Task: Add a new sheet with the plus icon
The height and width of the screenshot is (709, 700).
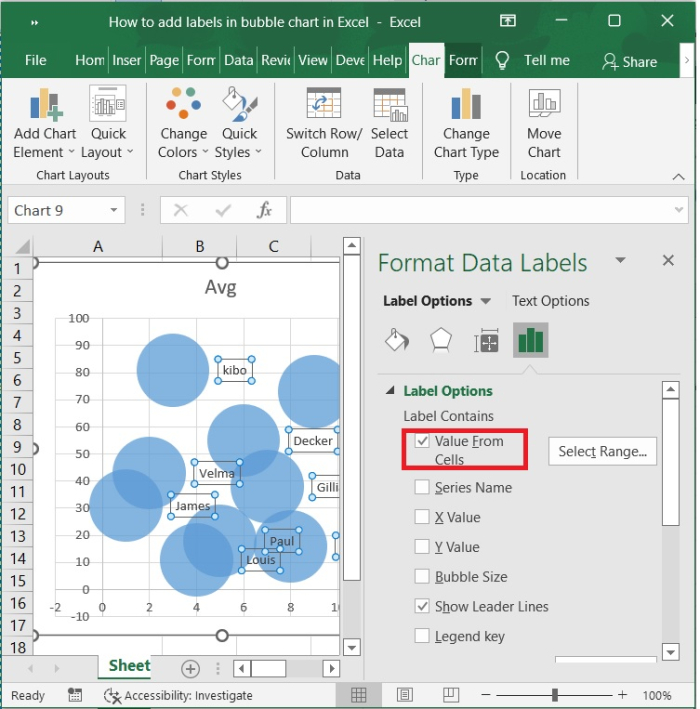Action: [190, 669]
